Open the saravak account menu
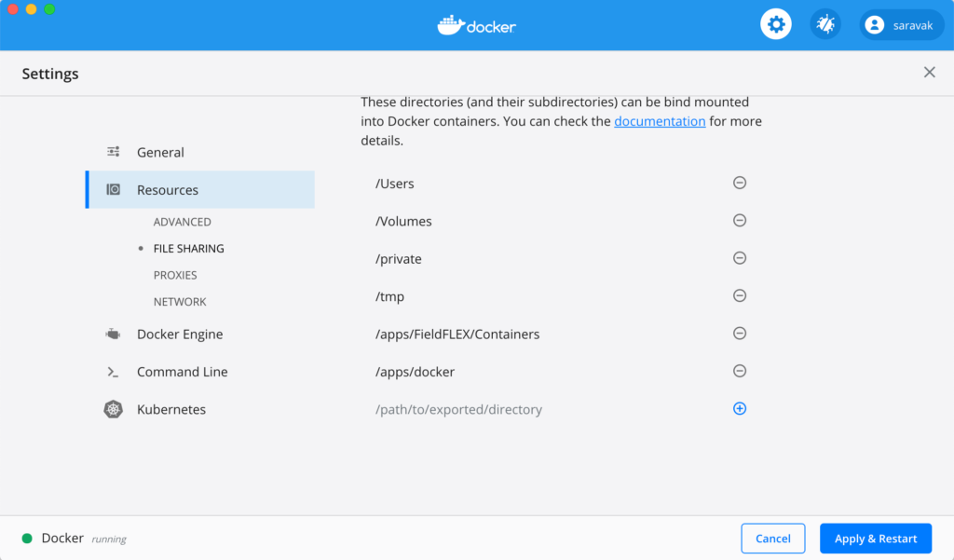The height and width of the screenshot is (560, 954). click(900, 24)
